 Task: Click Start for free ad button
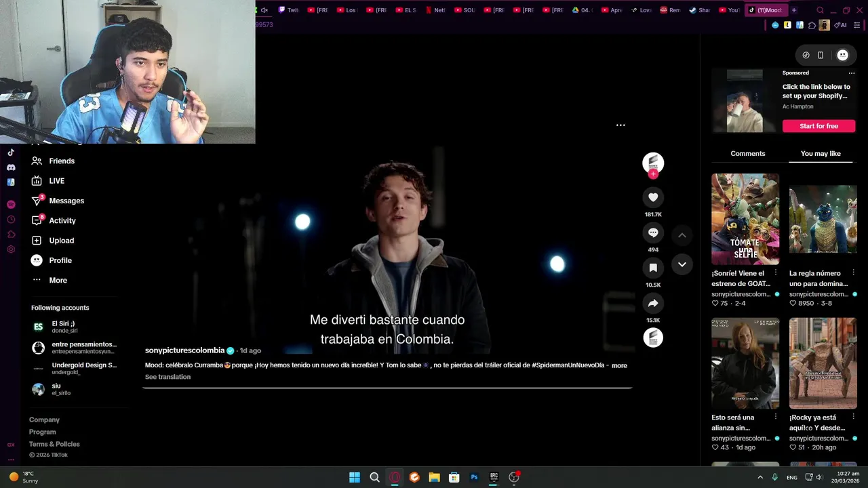click(x=818, y=126)
